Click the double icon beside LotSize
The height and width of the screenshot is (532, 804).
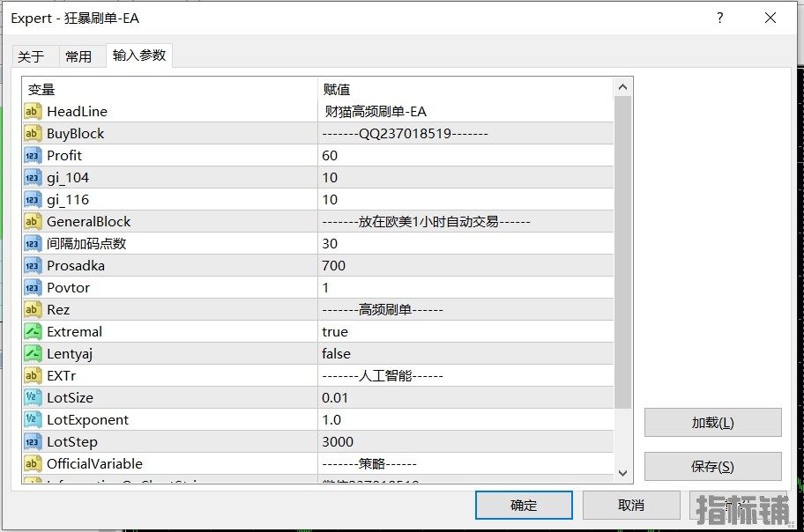pos(33,398)
